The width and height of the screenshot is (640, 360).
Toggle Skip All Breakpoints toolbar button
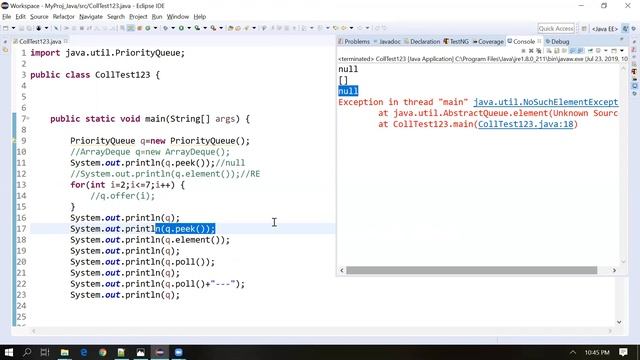click(x=56, y=28)
